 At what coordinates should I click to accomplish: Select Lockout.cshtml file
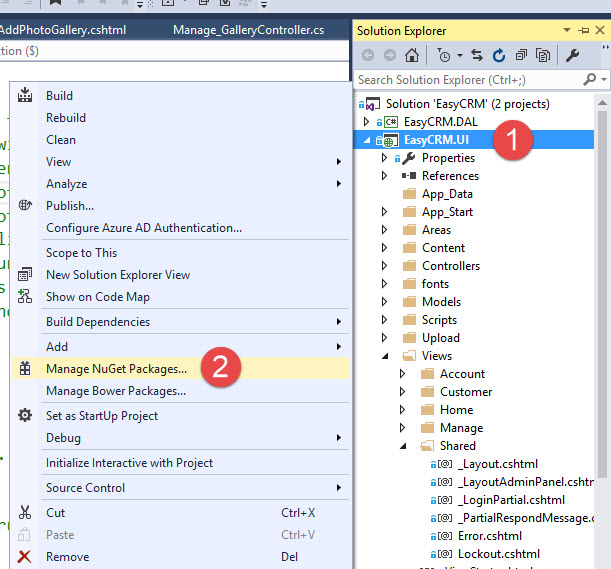coord(499,554)
